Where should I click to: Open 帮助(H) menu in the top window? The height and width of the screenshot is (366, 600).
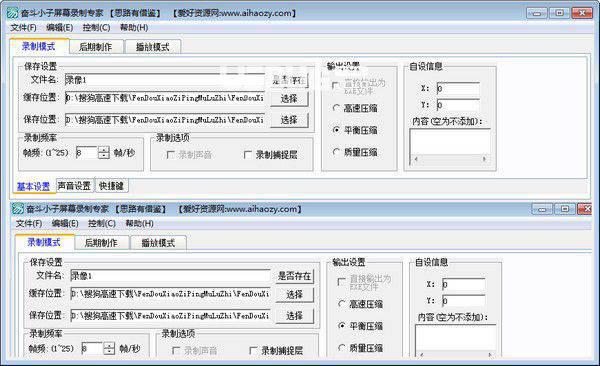pos(134,28)
